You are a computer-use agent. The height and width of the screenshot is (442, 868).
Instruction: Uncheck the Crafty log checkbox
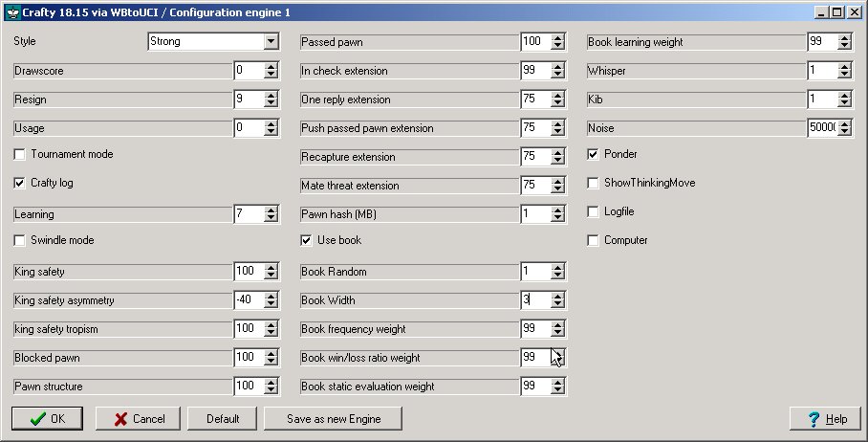tap(19, 183)
